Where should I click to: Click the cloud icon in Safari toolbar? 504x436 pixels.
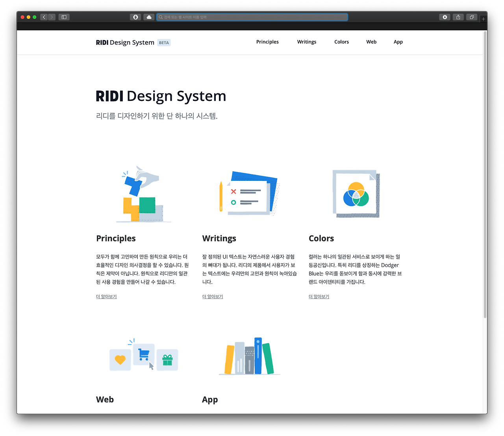149,17
